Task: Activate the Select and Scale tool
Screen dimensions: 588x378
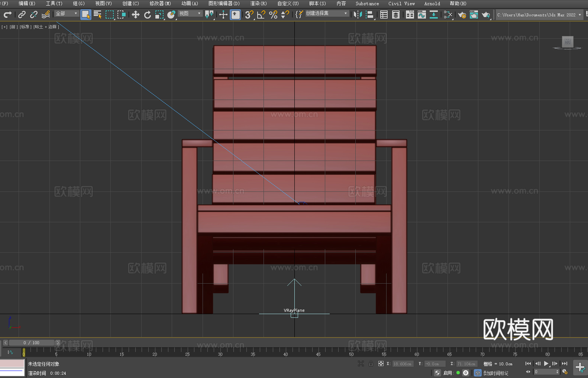Action: click(159, 14)
